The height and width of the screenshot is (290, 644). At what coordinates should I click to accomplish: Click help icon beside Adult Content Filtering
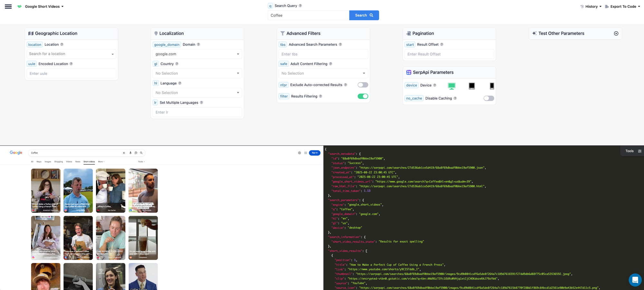[x=331, y=64]
